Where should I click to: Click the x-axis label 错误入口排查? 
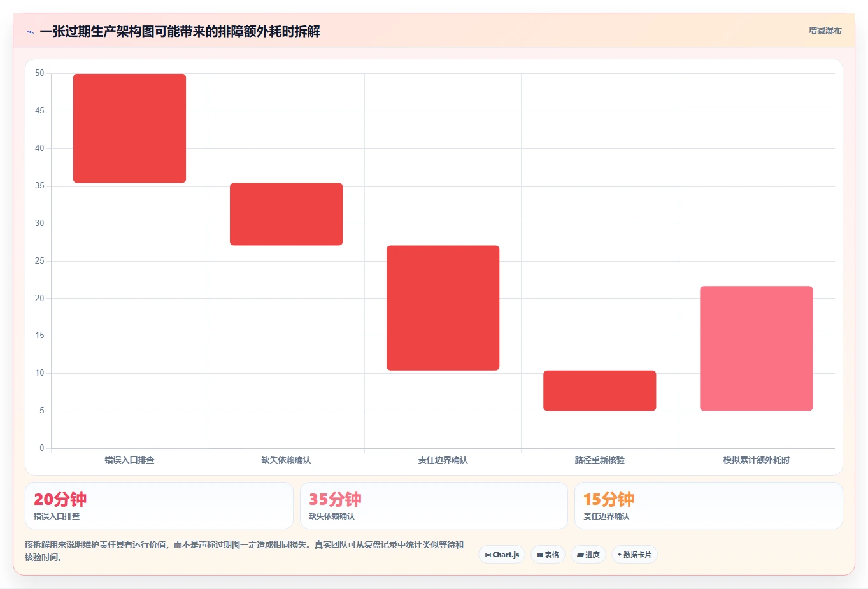click(x=129, y=460)
